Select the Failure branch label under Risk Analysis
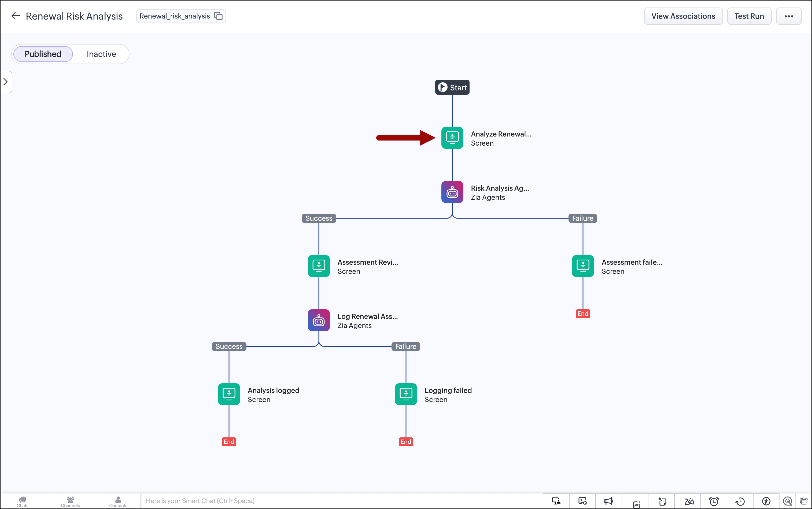 click(x=582, y=218)
